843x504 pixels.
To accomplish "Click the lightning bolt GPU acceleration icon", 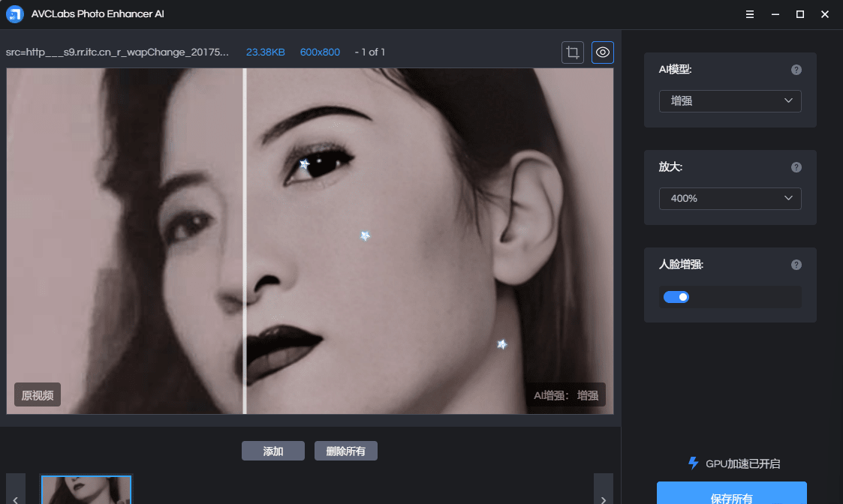I will pos(693,463).
